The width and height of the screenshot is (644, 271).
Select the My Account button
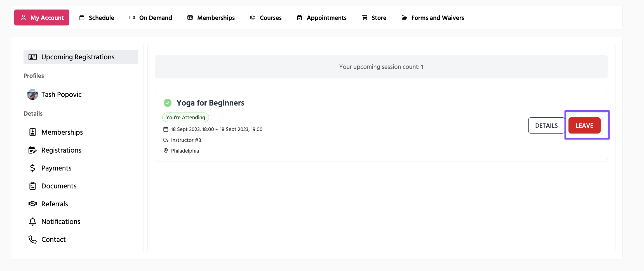click(42, 18)
